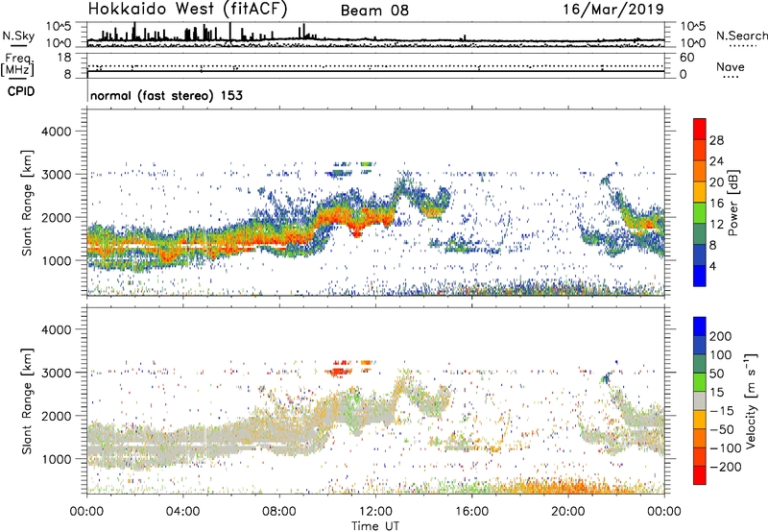
Task: Click the '-50' velocity colorbar label
Action: coord(722,429)
